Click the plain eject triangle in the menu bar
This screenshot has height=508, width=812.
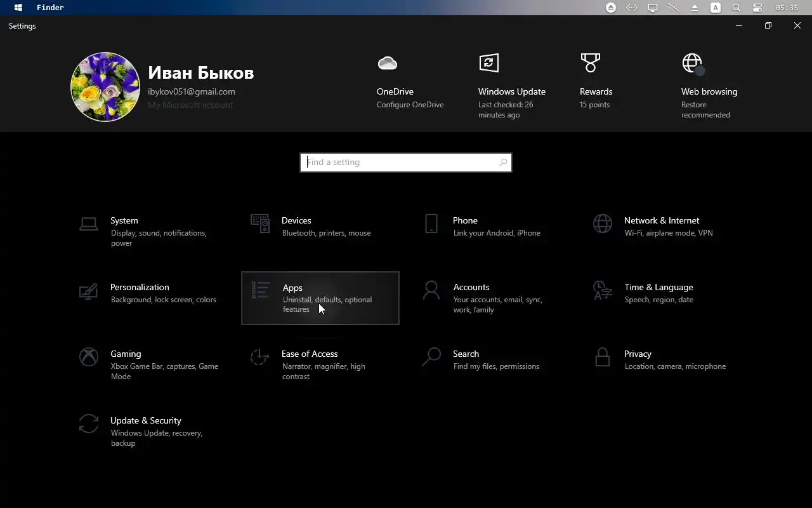coord(695,8)
